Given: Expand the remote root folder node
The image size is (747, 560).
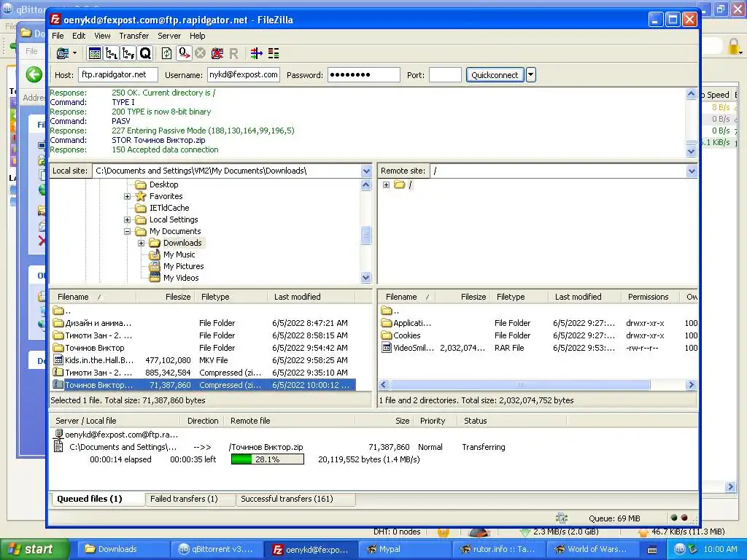Looking at the screenshot, I should point(386,184).
